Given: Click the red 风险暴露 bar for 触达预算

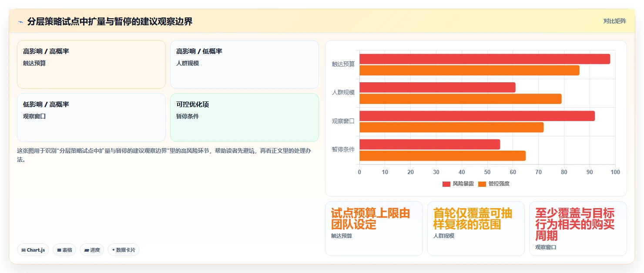Looking at the screenshot, I should pyautogui.click(x=485, y=59).
